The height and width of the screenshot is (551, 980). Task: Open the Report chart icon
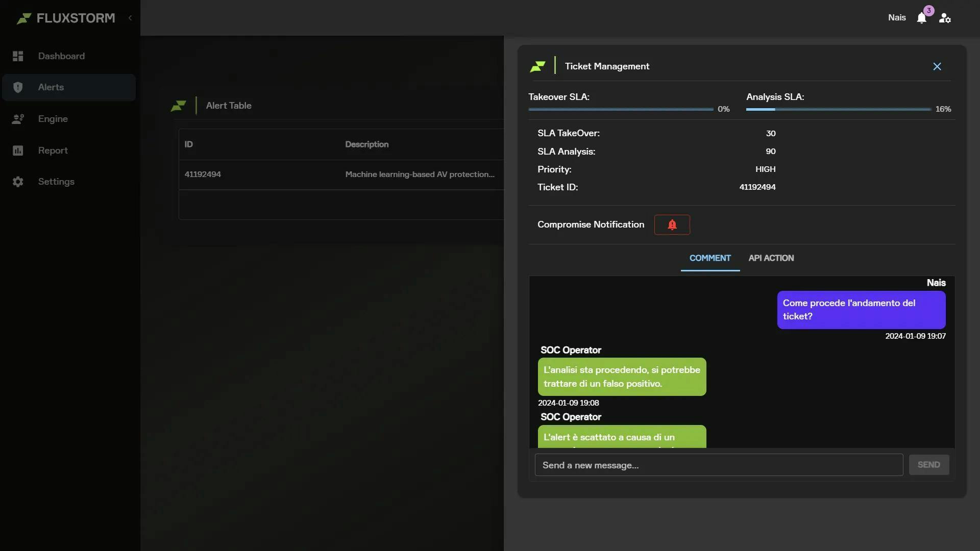(x=18, y=151)
